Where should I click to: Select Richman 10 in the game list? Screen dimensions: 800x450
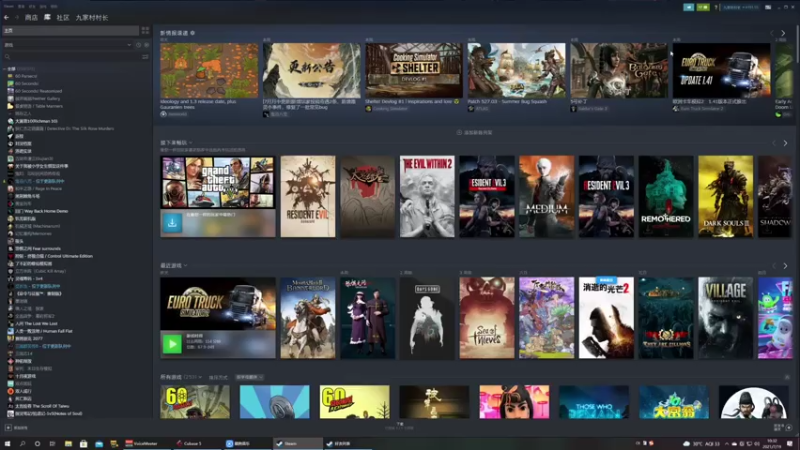tap(32, 121)
